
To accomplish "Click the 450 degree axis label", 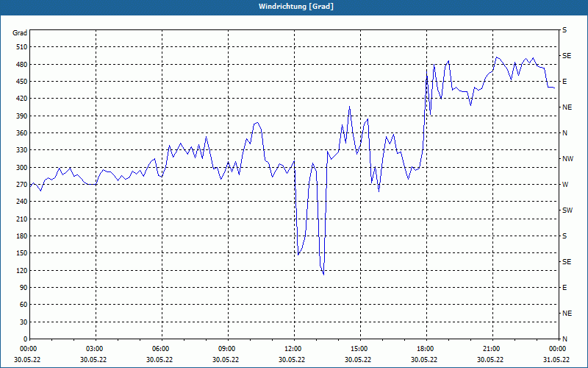I will pos(22,82).
